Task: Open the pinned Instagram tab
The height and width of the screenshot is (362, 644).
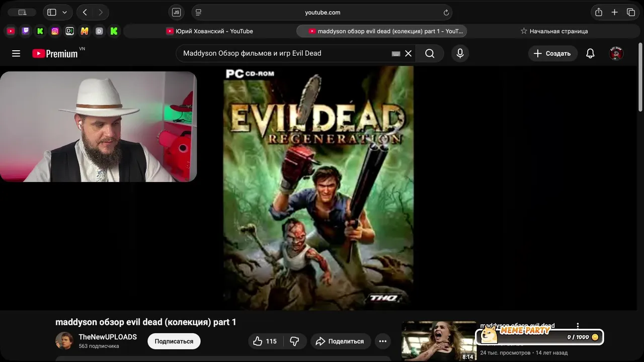Action: 55,31
